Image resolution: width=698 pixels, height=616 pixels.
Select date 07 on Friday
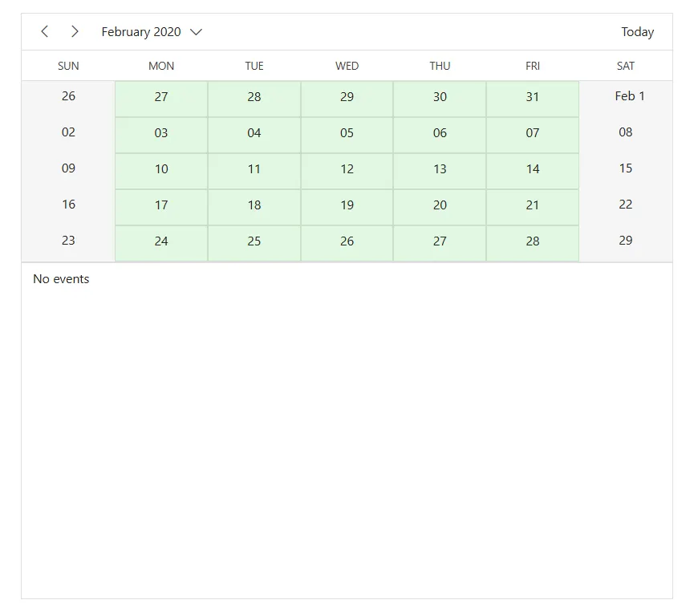[533, 135]
